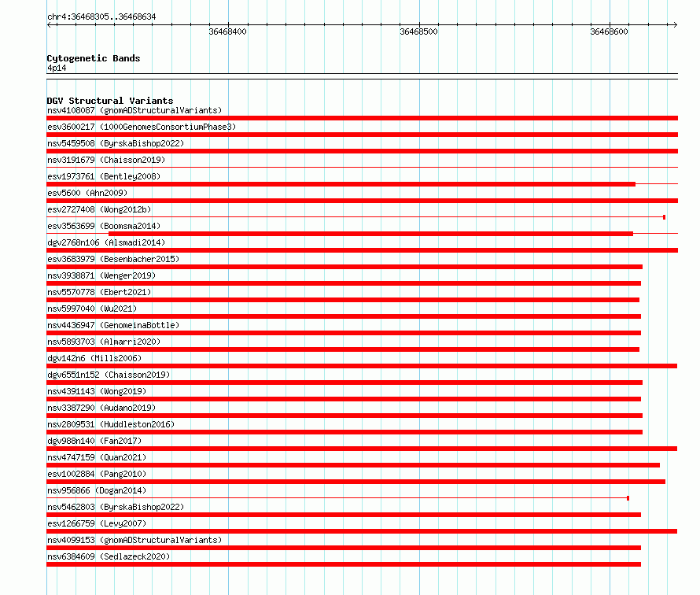Screen dimensions: 700x595
Task: Select the nsv5570778 (Ebert2021) label
Action: pyautogui.click(x=99, y=292)
